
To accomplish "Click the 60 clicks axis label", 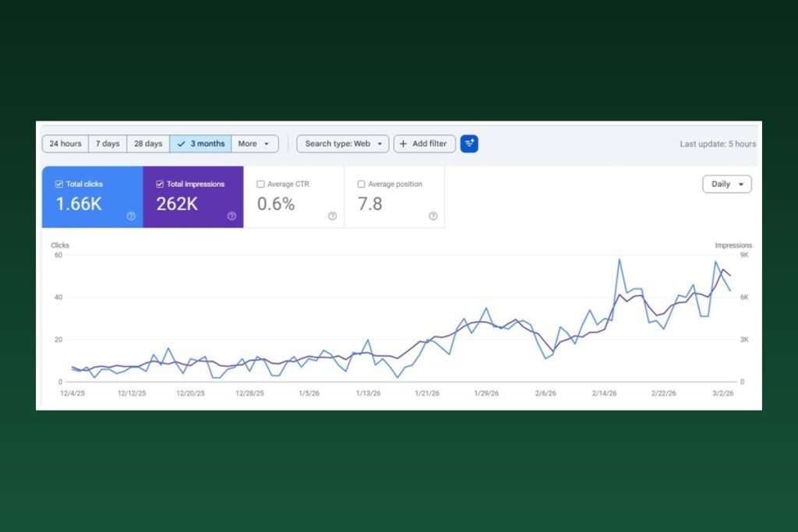I will pos(58,255).
